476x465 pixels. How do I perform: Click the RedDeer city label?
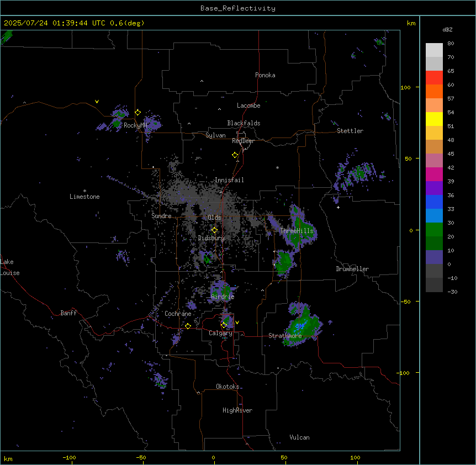click(x=243, y=141)
